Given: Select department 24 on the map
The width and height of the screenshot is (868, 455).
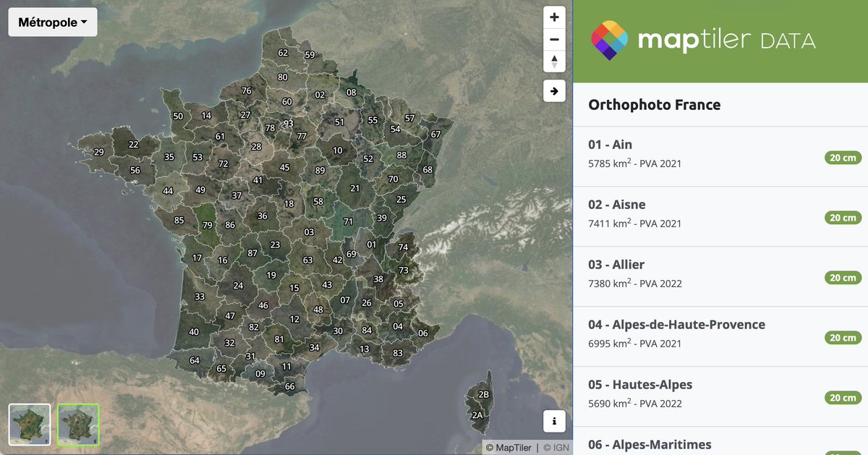Looking at the screenshot, I should pyautogui.click(x=238, y=286).
